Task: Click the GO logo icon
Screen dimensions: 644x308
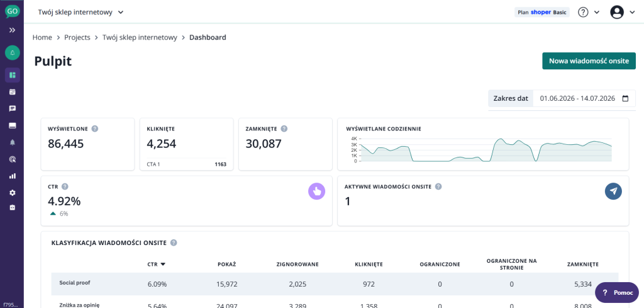Action: [x=12, y=11]
